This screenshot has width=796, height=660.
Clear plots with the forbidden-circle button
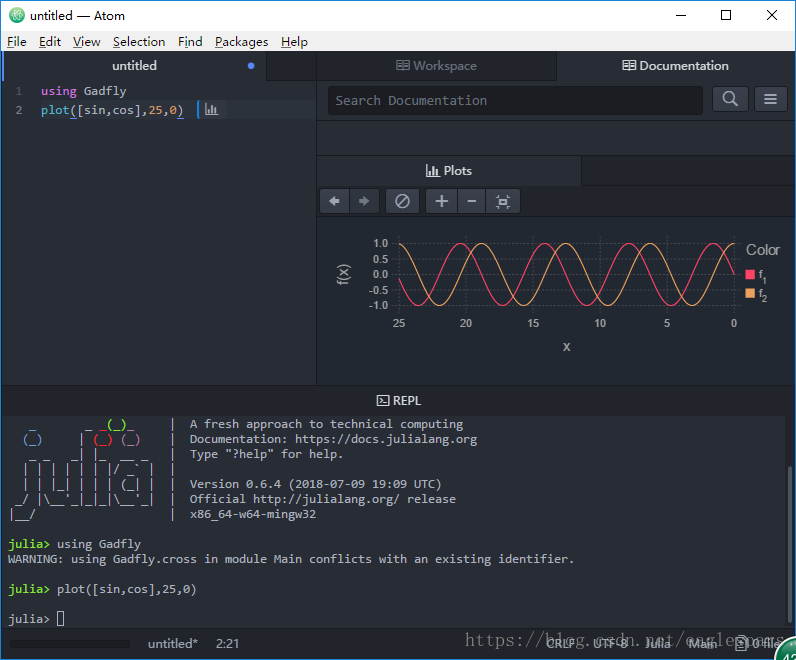pyautogui.click(x=402, y=202)
